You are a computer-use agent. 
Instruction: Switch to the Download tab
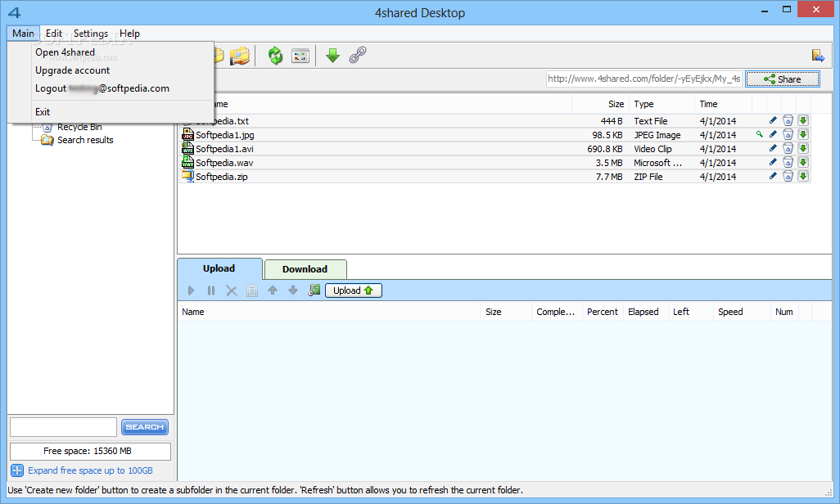(305, 269)
